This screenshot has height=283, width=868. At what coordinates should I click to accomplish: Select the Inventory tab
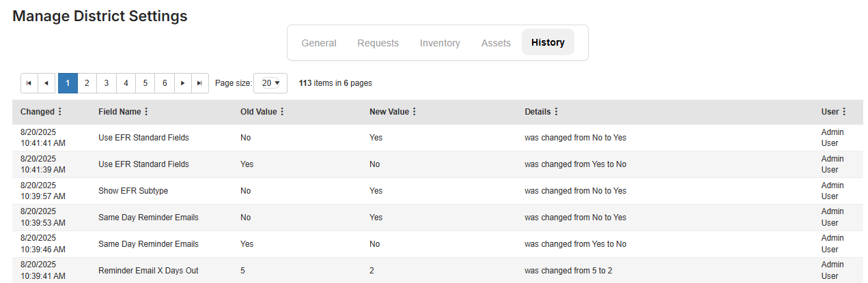click(x=440, y=43)
